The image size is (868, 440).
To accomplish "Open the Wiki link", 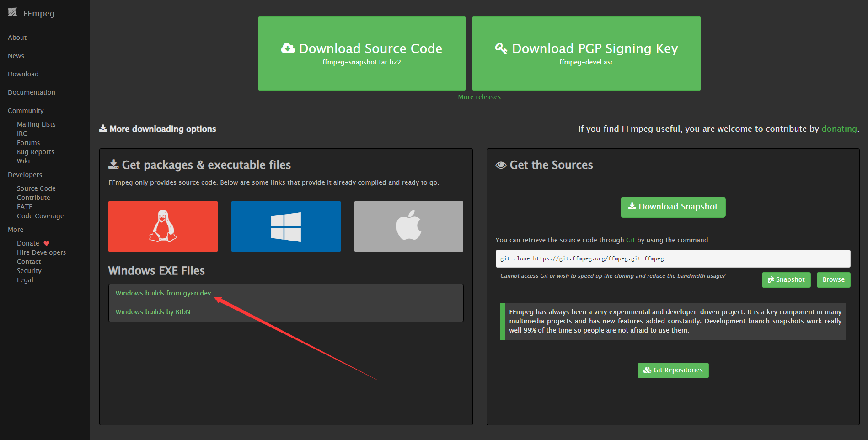I will [23, 161].
